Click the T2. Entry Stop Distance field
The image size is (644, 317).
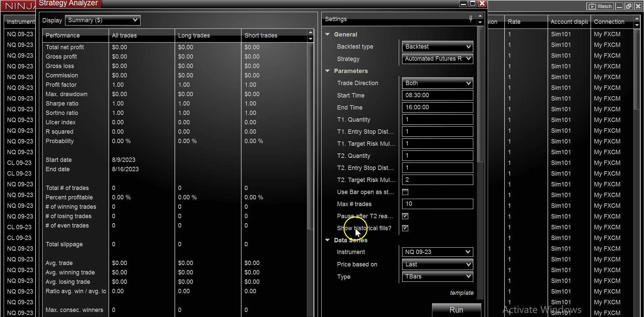437,168
